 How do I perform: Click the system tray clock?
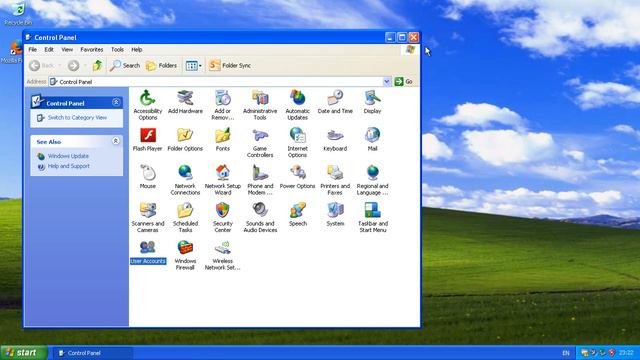pos(626,353)
